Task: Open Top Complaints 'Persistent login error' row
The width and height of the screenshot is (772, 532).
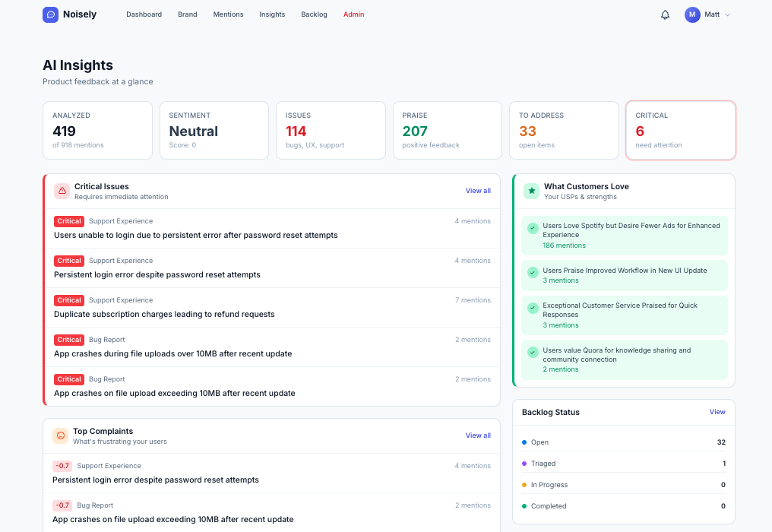Action: [272, 473]
